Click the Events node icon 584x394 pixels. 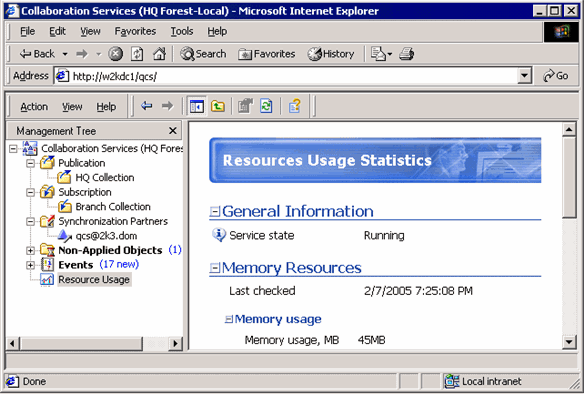pos(47,265)
